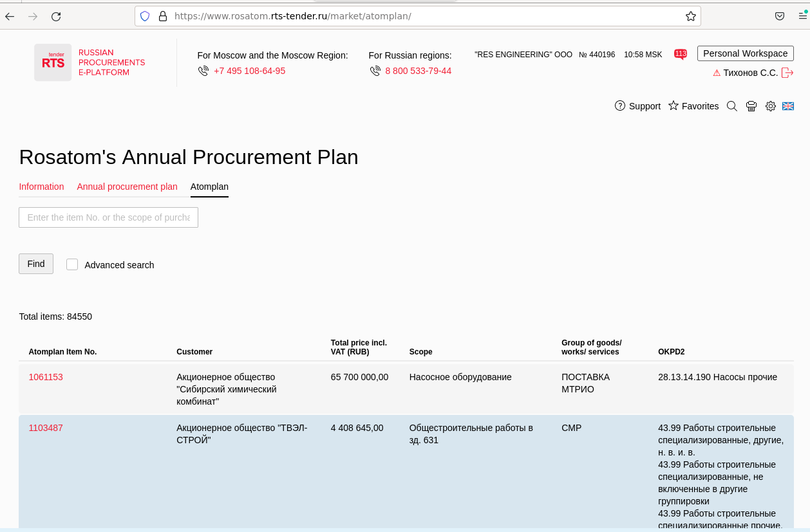Open Atomplan item 1103487
Viewport: 810px width, 532px height.
46,428
